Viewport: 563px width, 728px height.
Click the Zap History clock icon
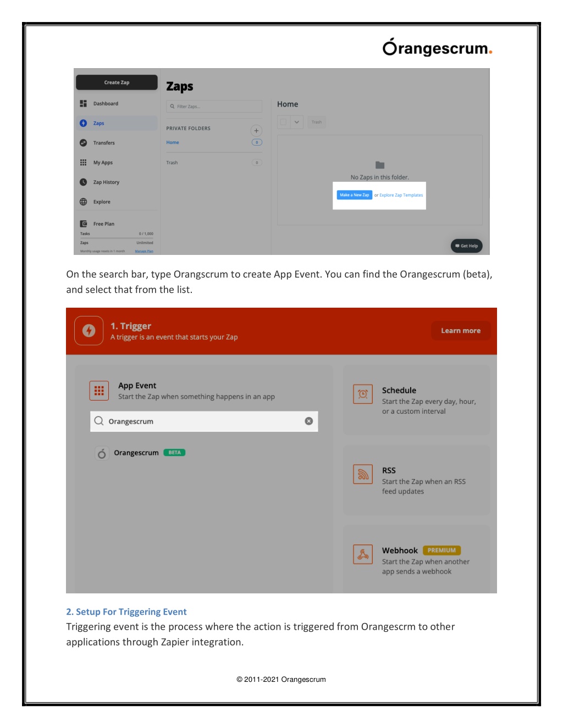[84, 182]
